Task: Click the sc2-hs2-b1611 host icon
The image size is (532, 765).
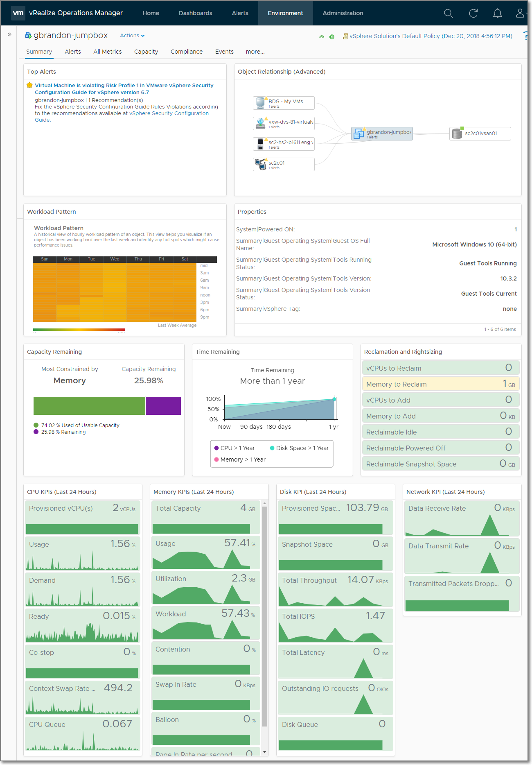Action: pos(260,143)
